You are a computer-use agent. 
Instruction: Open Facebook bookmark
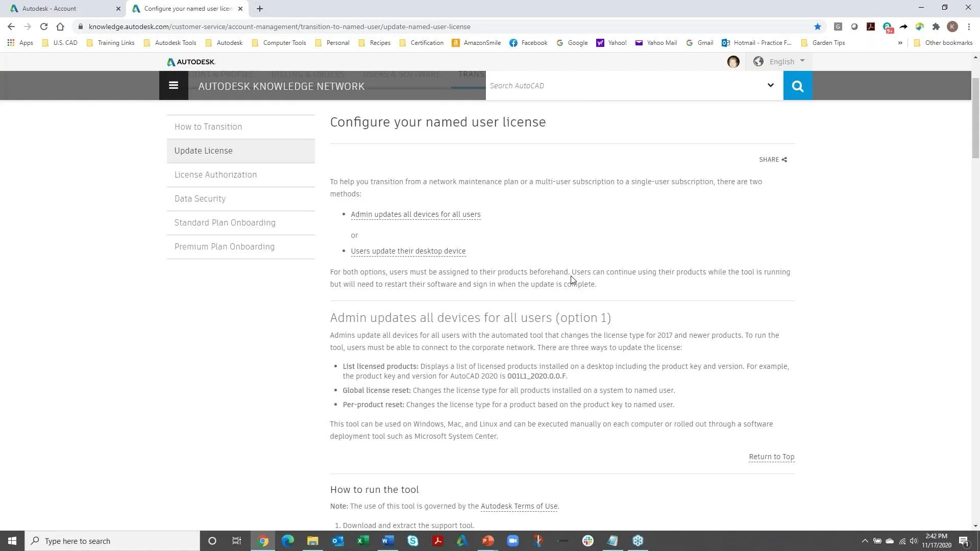tap(528, 43)
